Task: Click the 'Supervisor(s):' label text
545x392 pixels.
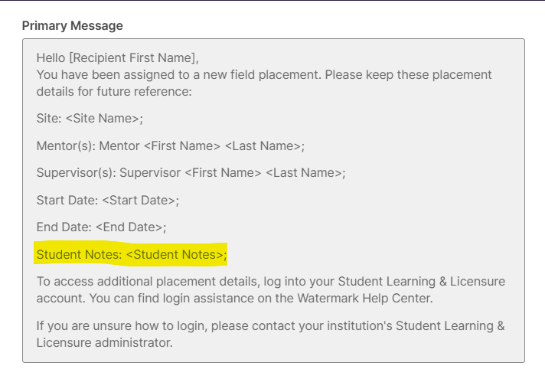Action: tap(76, 173)
